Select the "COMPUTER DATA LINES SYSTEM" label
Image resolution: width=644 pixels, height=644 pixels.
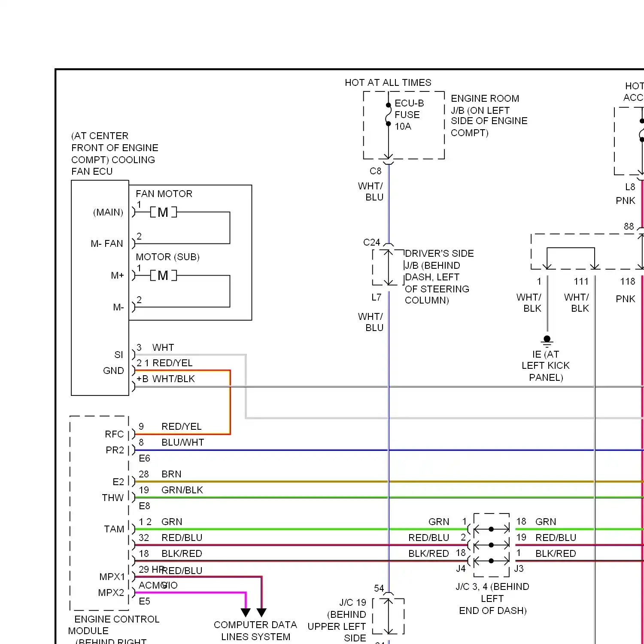[255, 631]
